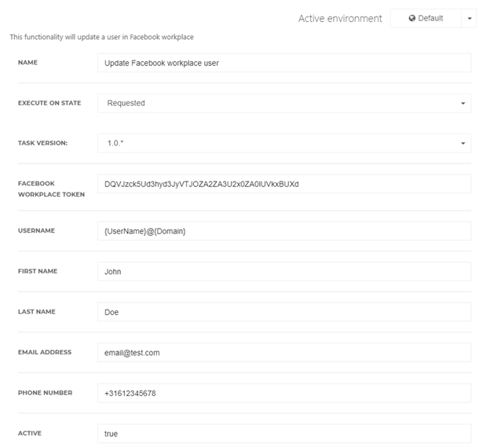Click the Last Name field containing Doe
The height and width of the screenshot is (448, 490).
[x=284, y=312]
